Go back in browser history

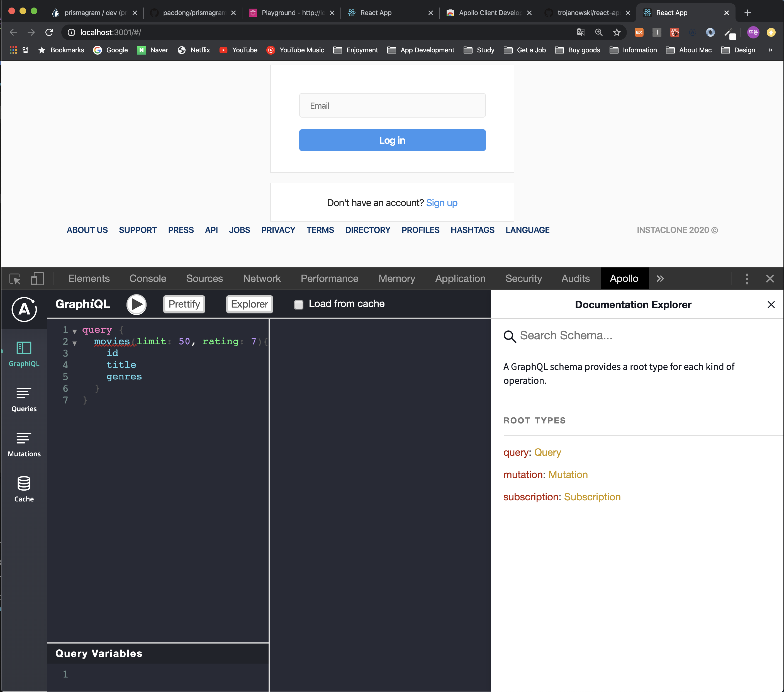(13, 33)
